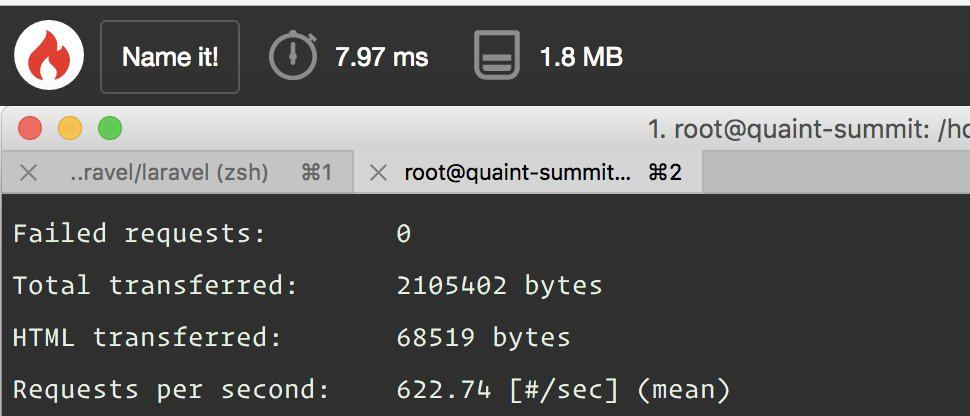
Task: Click the memory usage icon
Action: [x=497, y=56]
